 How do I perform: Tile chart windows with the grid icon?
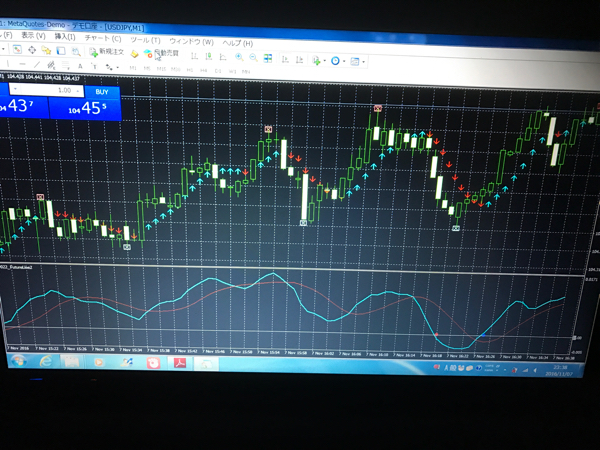267,58
